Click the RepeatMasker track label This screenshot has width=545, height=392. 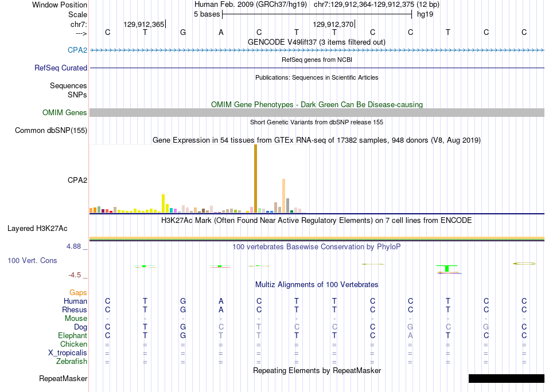[63, 378]
